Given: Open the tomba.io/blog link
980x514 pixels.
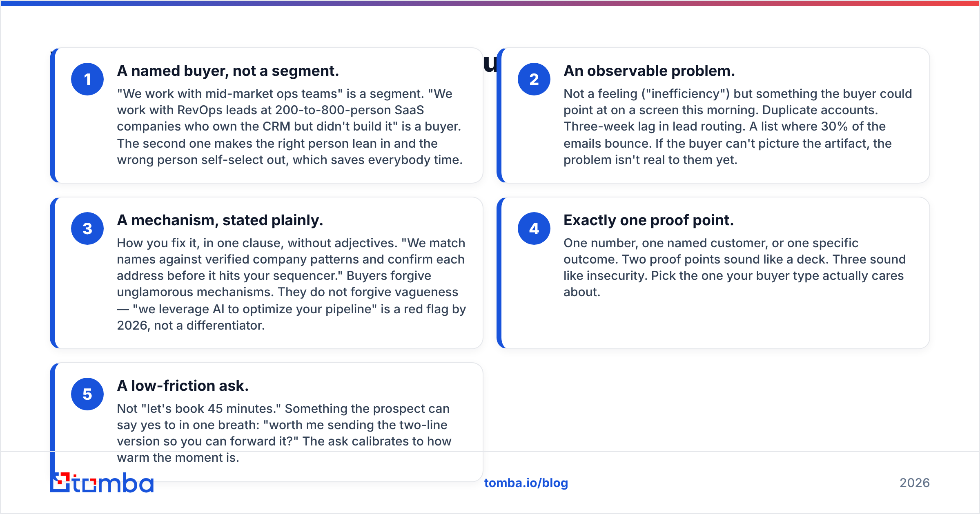Looking at the screenshot, I should (526, 483).
